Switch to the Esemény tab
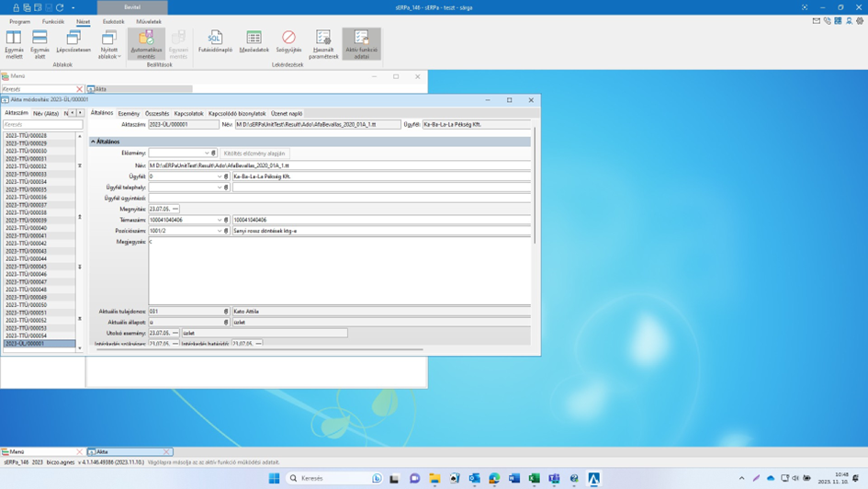Image resolution: width=868 pixels, height=489 pixels. pyautogui.click(x=129, y=114)
